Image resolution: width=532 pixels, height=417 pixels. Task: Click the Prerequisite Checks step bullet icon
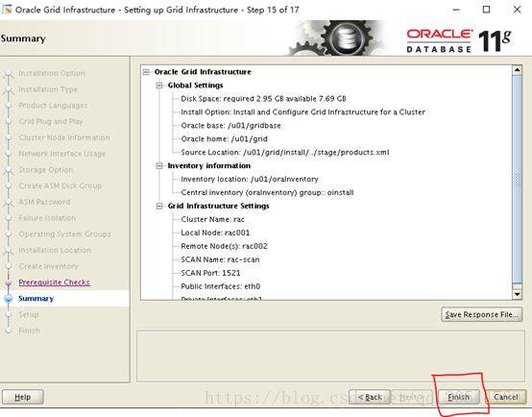click(9, 282)
